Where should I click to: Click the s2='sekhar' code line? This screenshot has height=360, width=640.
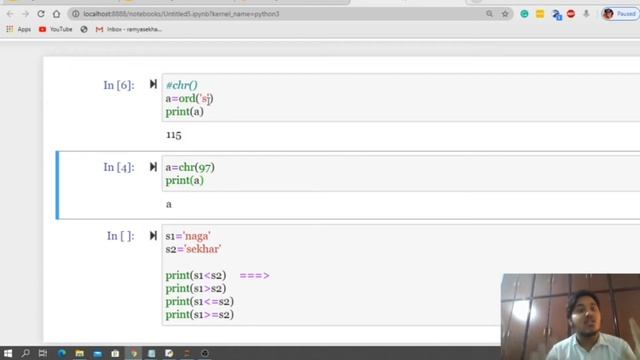click(x=193, y=249)
